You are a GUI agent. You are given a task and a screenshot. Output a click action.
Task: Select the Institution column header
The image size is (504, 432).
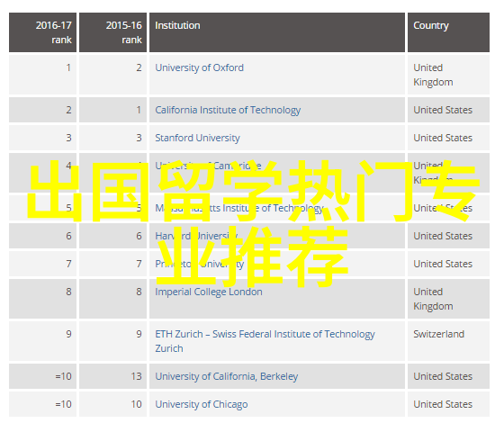(277, 32)
